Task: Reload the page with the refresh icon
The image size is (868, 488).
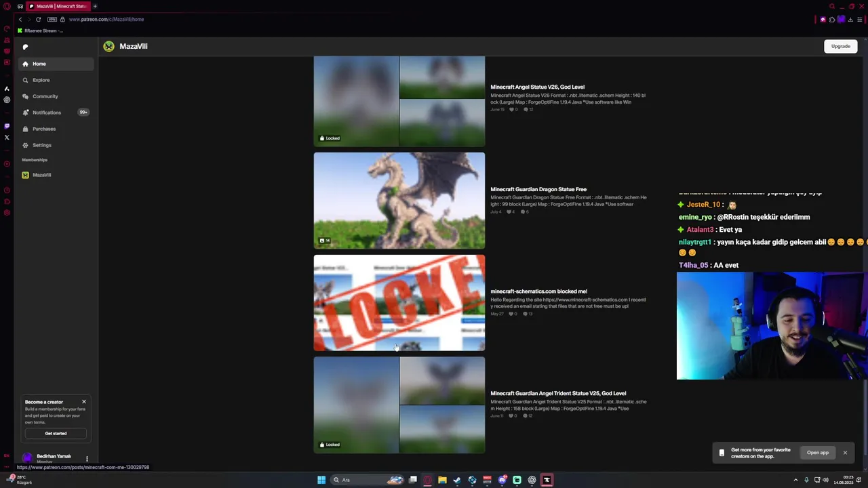Action: pyautogui.click(x=39, y=19)
